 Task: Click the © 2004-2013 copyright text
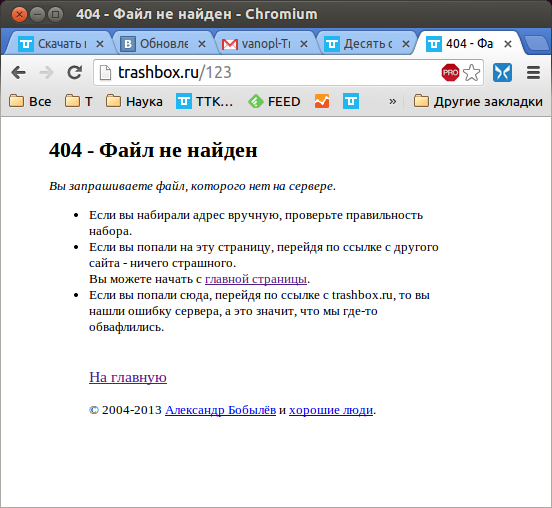125,410
